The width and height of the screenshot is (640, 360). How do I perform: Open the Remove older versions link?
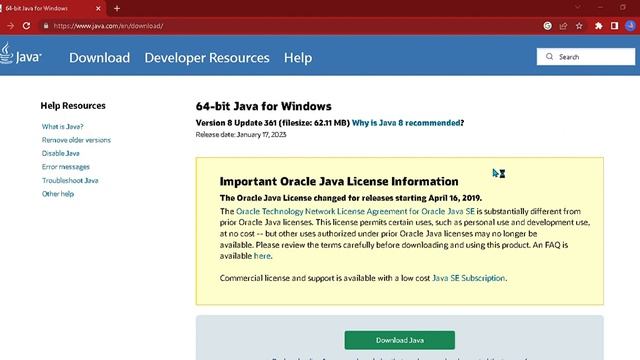pos(76,140)
